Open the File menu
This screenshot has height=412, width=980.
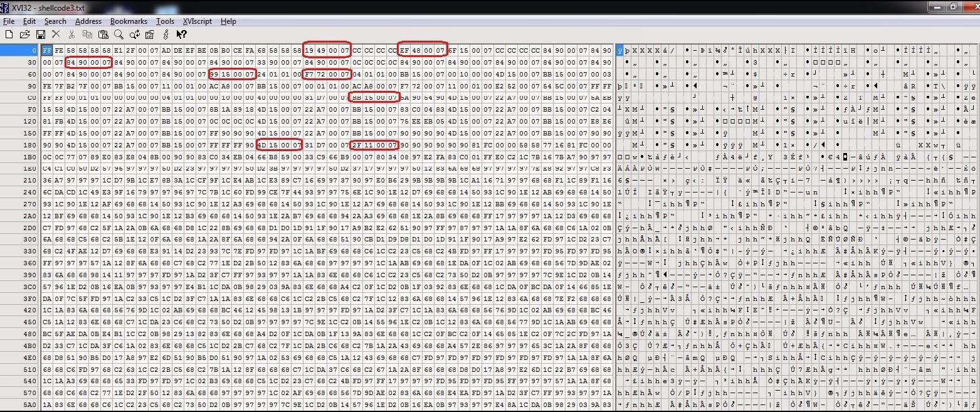click(x=9, y=21)
